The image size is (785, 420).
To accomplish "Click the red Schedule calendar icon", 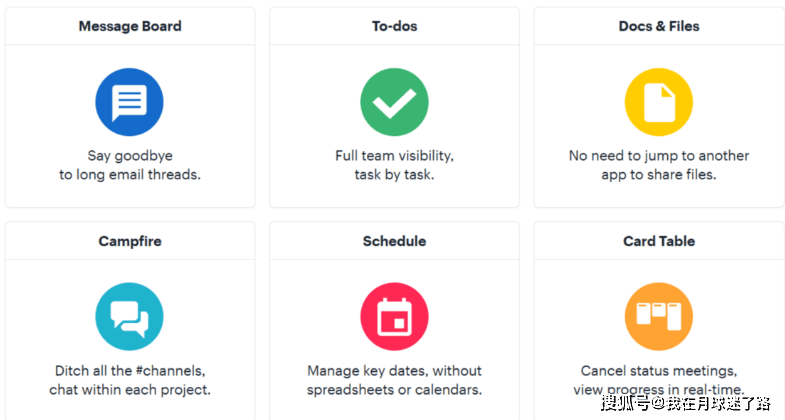I will tap(394, 317).
